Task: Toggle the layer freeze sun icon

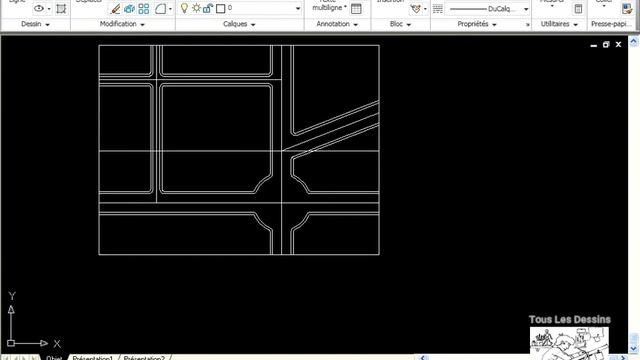Action: point(196,8)
